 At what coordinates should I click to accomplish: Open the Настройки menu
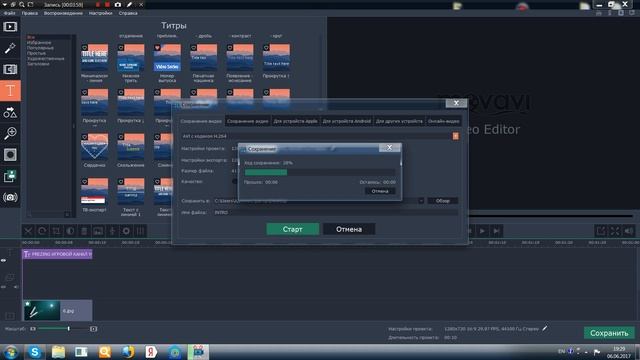pos(100,13)
